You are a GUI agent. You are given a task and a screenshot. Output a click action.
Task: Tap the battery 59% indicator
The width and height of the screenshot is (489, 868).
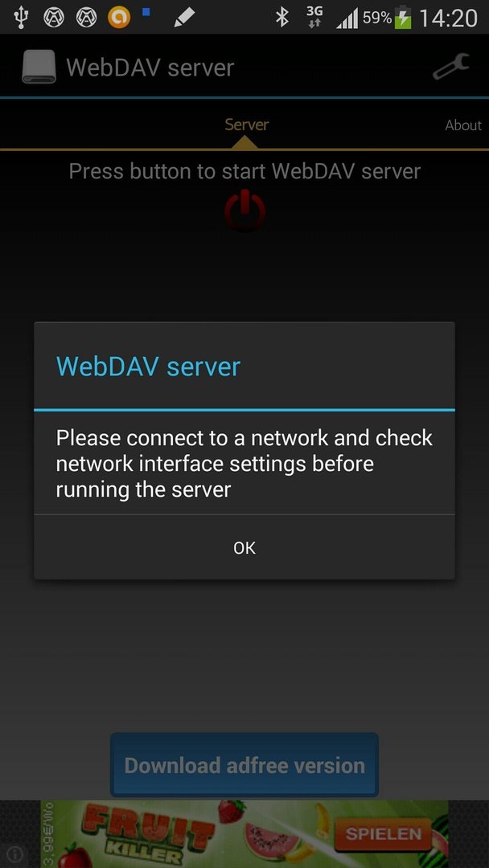(387, 18)
